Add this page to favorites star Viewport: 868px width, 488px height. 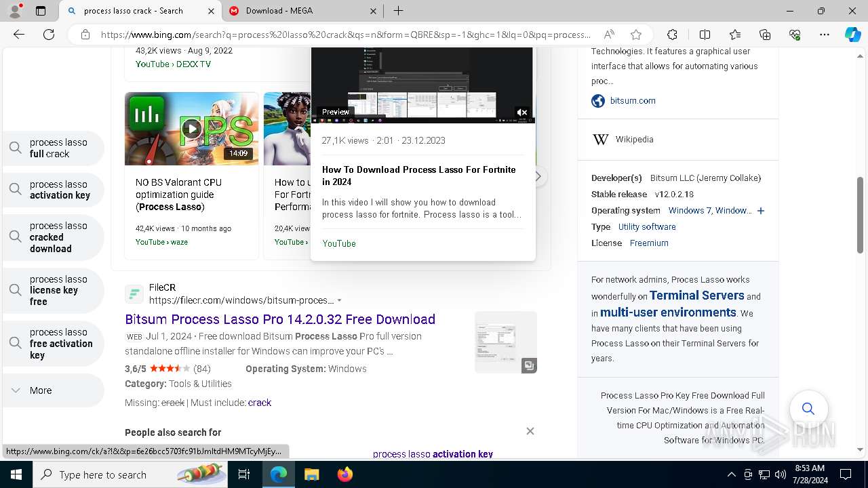(635, 35)
